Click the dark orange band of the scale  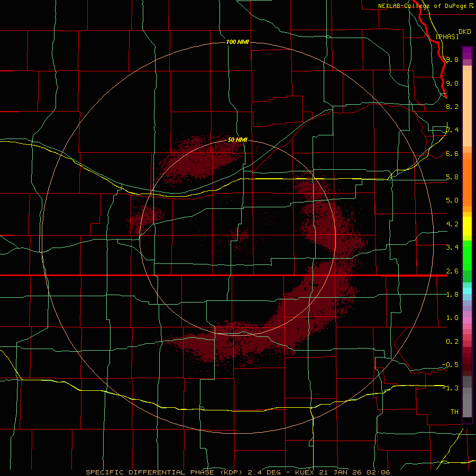(467, 182)
